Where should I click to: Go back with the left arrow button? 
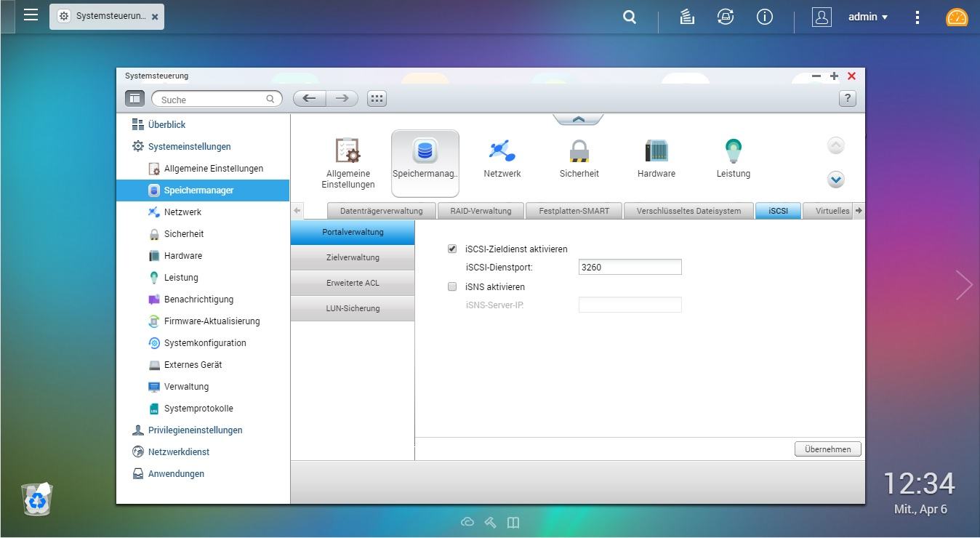(309, 98)
